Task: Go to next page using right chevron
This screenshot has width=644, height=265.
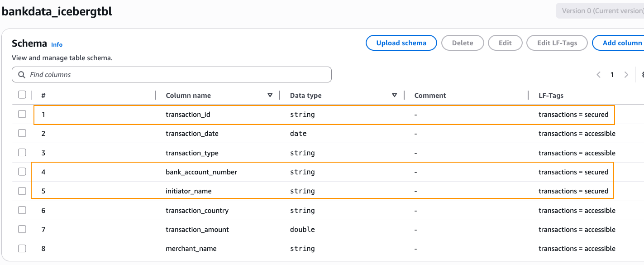Action: tap(626, 75)
